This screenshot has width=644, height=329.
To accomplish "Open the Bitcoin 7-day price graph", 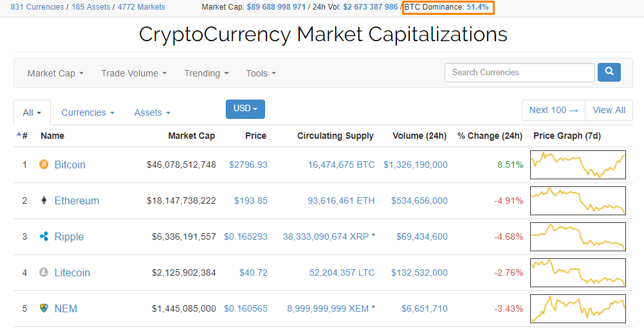I will 578,164.
